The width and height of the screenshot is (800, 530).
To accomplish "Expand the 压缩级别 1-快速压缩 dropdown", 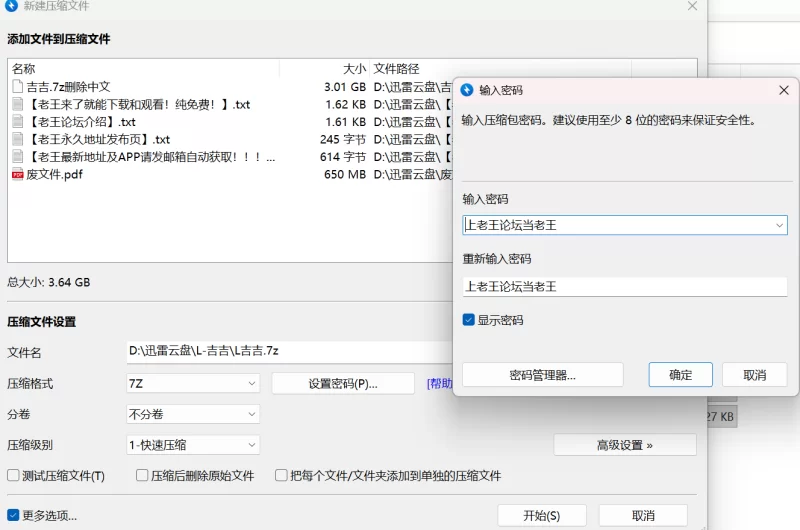I will tap(192, 445).
